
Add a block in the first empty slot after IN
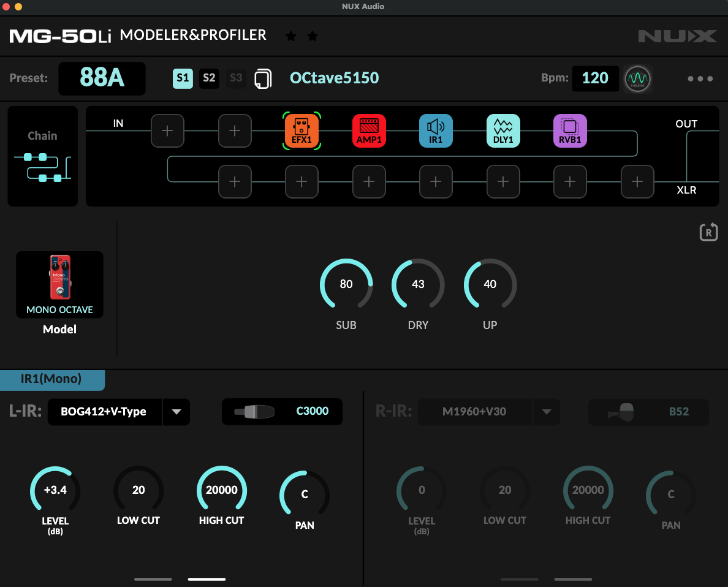pos(167,131)
